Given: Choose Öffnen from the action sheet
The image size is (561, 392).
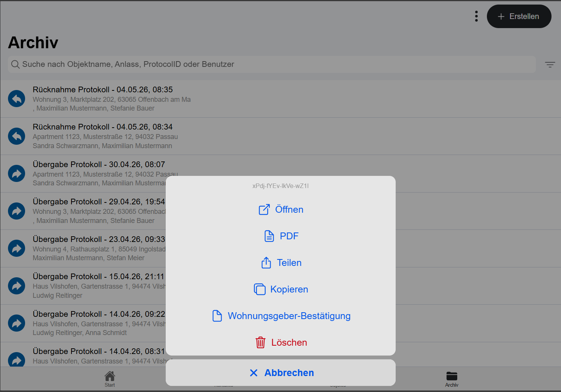Looking at the screenshot, I should [x=281, y=209].
